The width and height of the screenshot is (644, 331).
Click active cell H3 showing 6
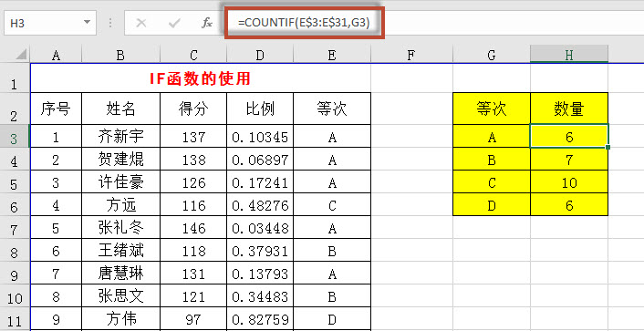coord(569,137)
